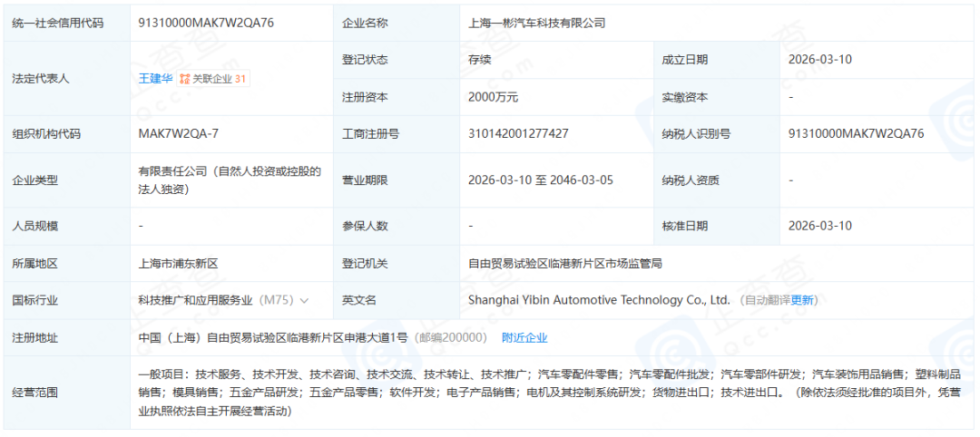Select business registration number 310142001277427

(x=519, y=133)
